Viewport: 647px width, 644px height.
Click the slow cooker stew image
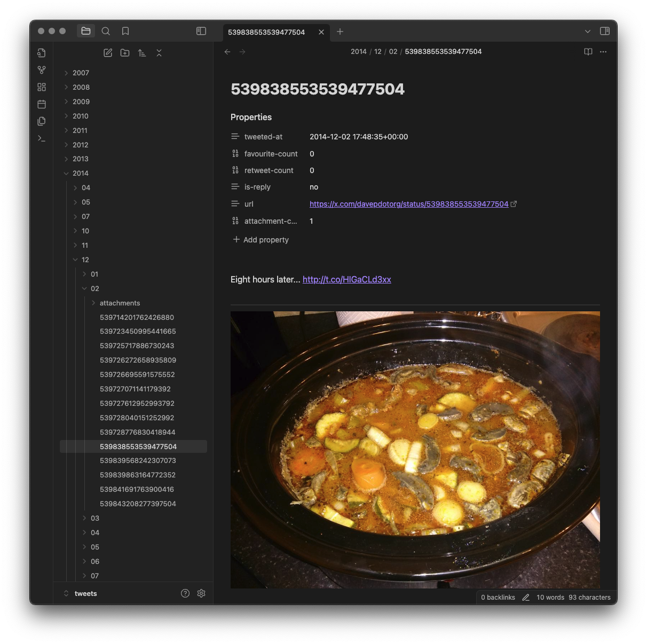(415, 450)
